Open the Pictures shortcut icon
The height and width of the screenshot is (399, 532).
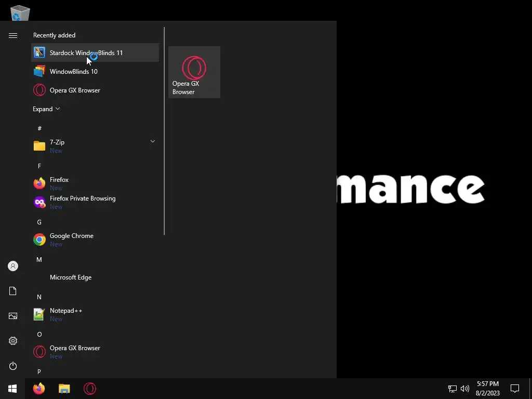[x=13, y=316]
